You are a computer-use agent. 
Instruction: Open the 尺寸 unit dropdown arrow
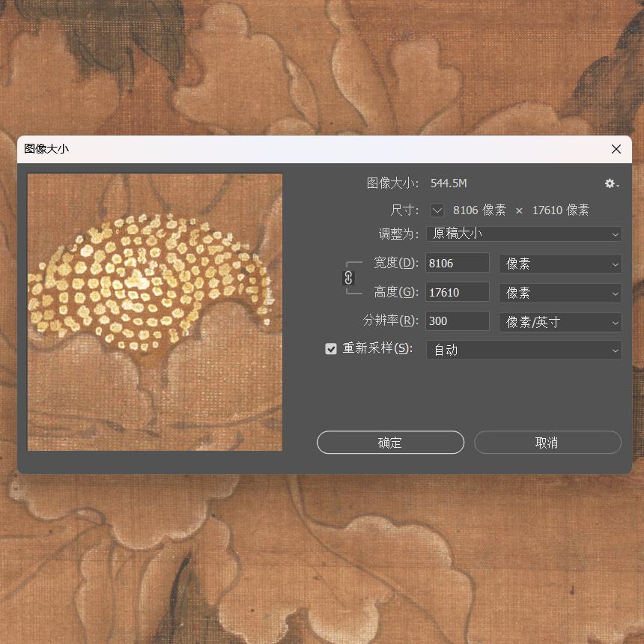(x=437, y=210)
